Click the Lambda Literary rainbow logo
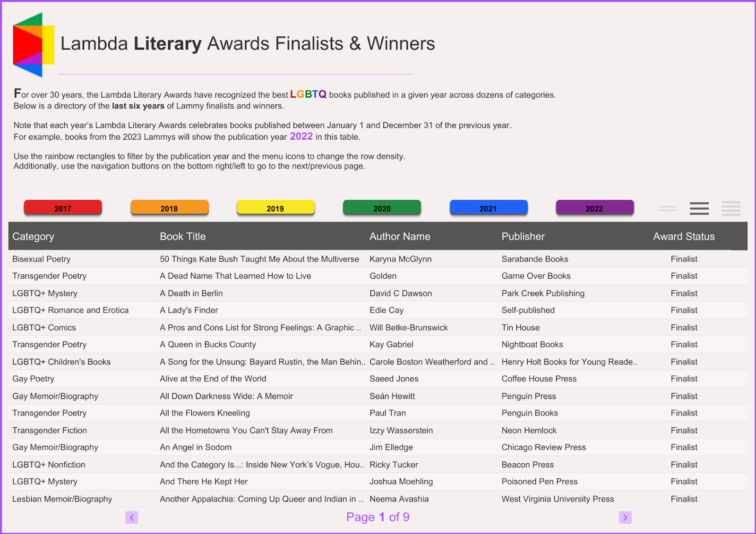 33,45
